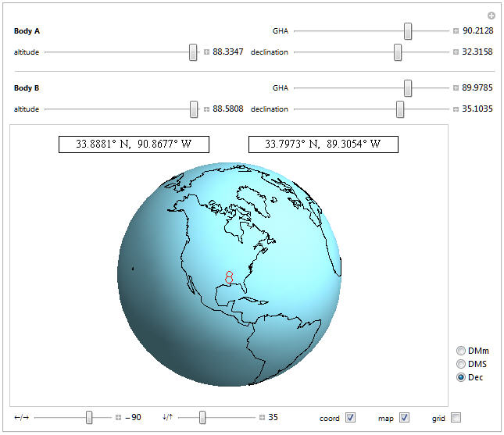Click the coordinate box reading 89.3054° W

[x=323, y=144]
